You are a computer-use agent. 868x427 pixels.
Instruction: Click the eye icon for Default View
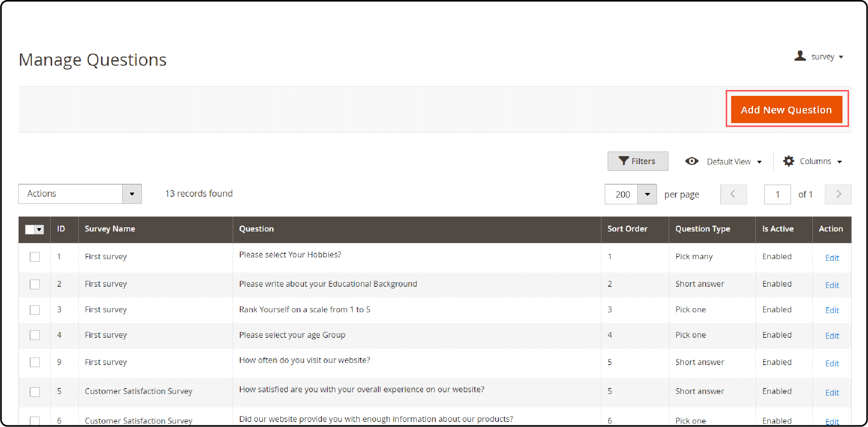[x=692, y=161]
